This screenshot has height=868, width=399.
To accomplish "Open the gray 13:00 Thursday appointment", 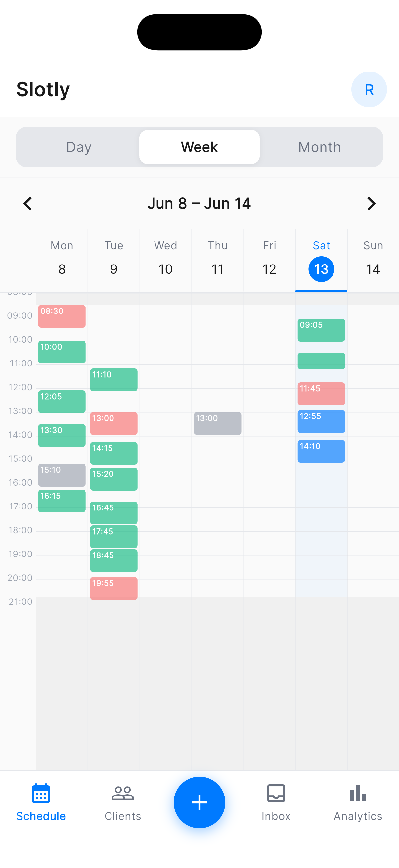I will [x=217, y=423].
